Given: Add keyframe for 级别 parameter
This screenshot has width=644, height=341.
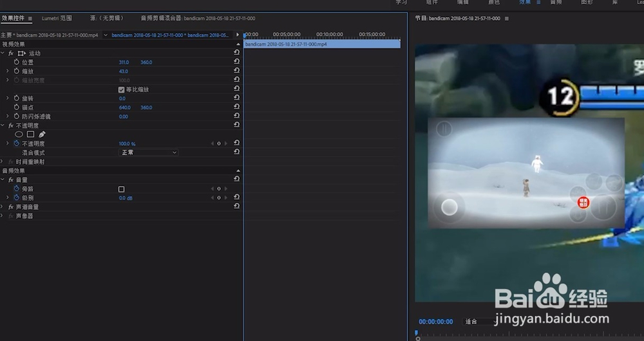Looking at the screenshot, I should click(x=219, y=198).
